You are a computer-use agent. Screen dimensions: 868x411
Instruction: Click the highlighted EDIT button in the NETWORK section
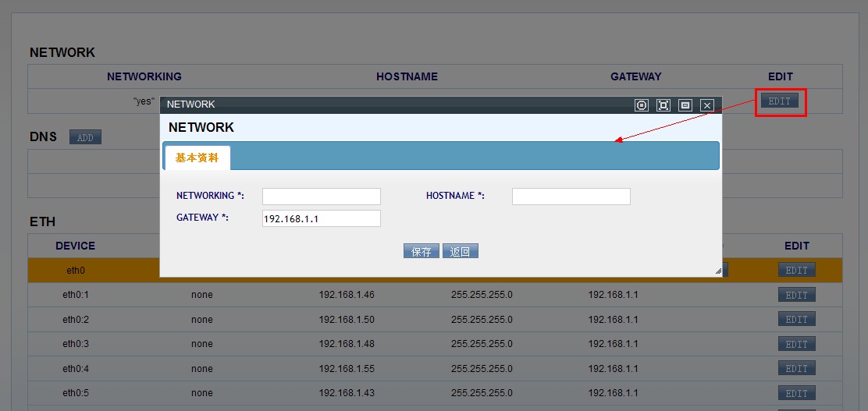pos(780,101)
